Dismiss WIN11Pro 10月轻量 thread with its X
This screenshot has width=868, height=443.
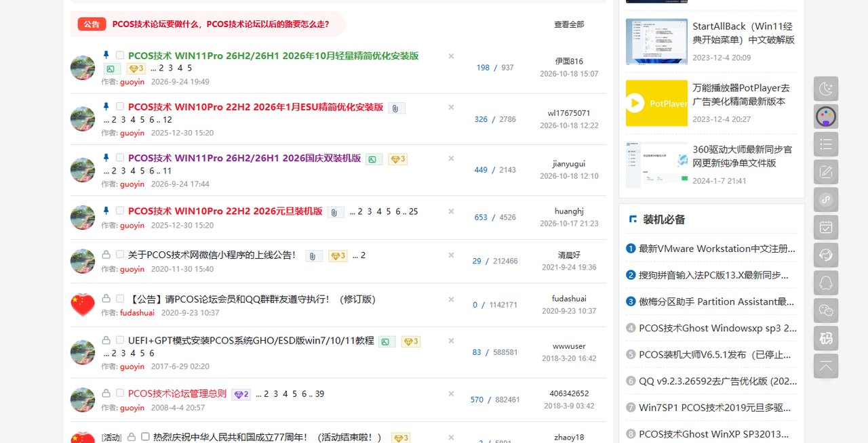451,56
